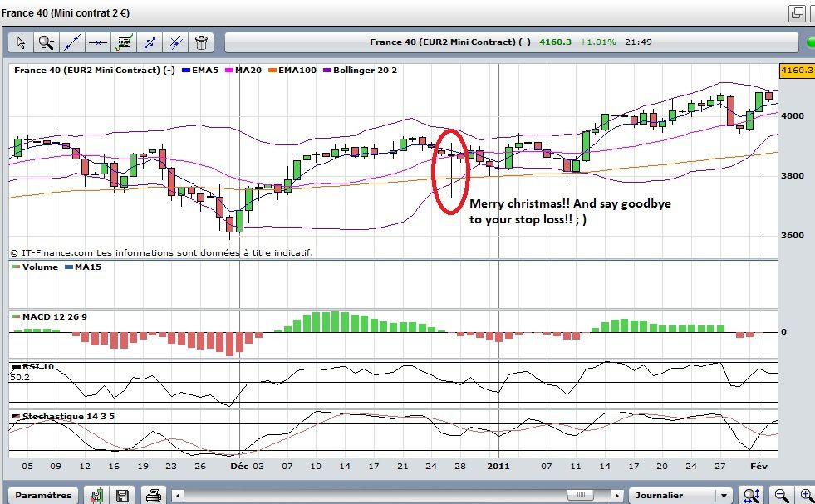The height and width of the screenshot is (504, 815).
Task: Expand the Journalier timeframe dropdown
Action: coord(680,495)
